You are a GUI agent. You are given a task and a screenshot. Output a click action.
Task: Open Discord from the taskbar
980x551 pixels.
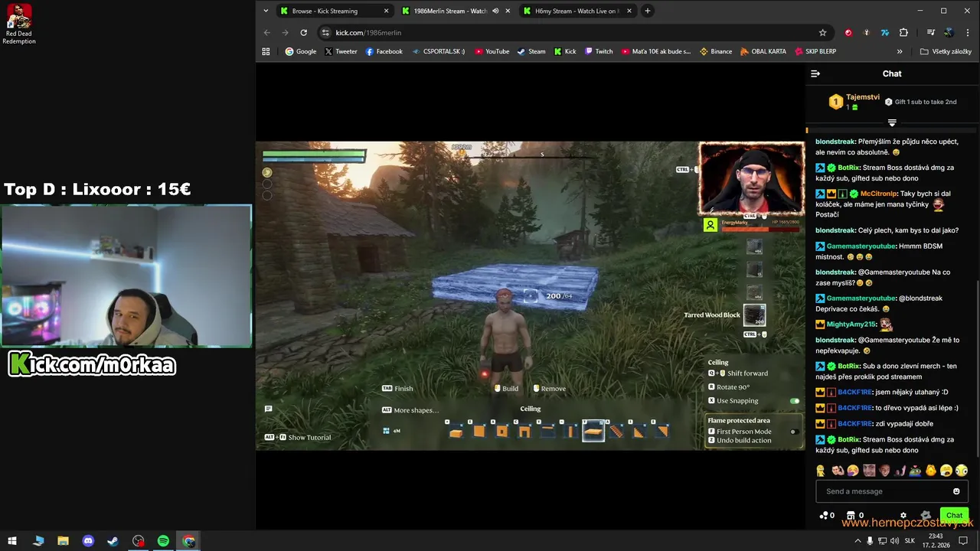[x=88, y=541]
